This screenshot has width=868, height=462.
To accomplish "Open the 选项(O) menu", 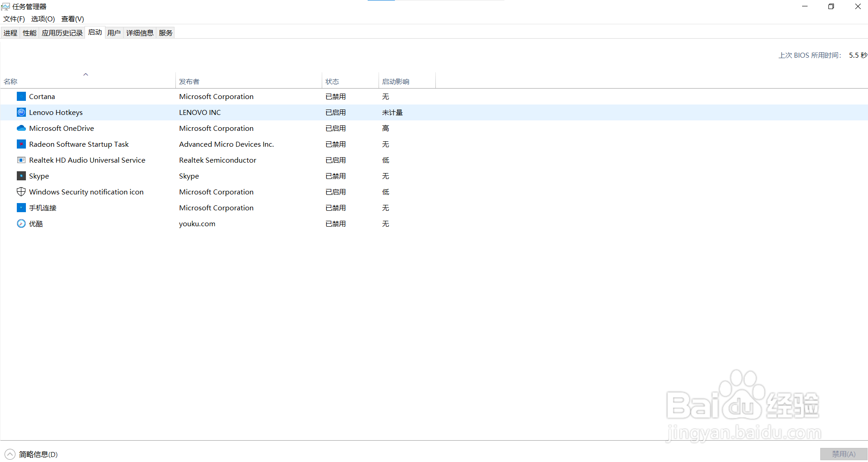I will (43, 19).
